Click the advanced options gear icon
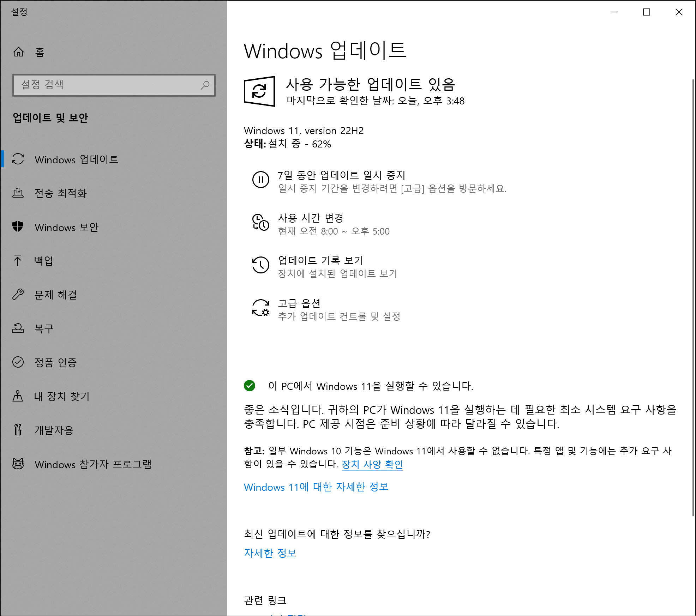696x616 pixels. pos(260,308)
